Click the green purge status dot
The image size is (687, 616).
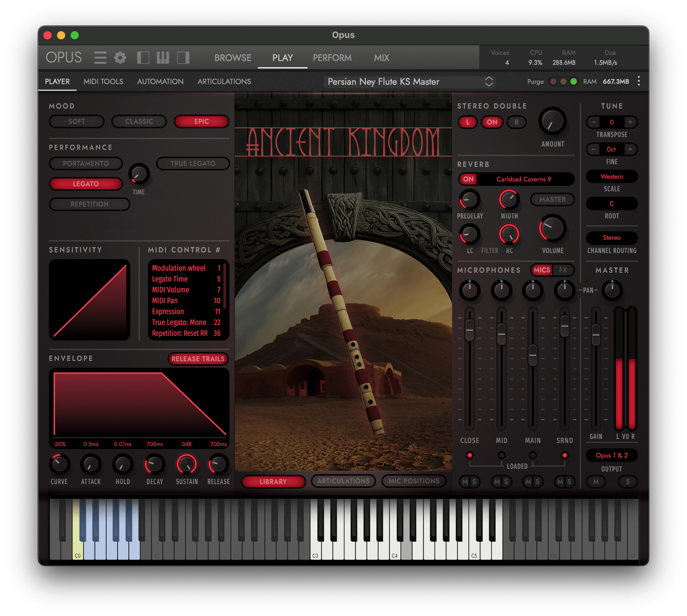[x=573, y=81]
